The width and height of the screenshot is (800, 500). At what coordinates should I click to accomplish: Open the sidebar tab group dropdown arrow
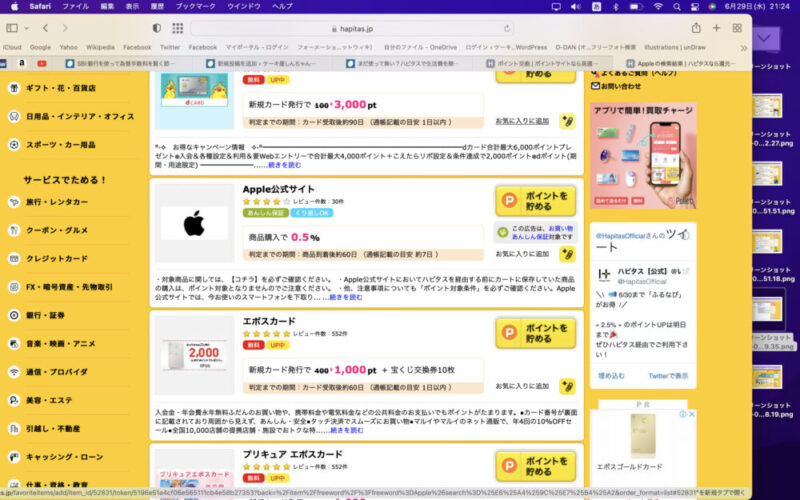coord(27,28)
